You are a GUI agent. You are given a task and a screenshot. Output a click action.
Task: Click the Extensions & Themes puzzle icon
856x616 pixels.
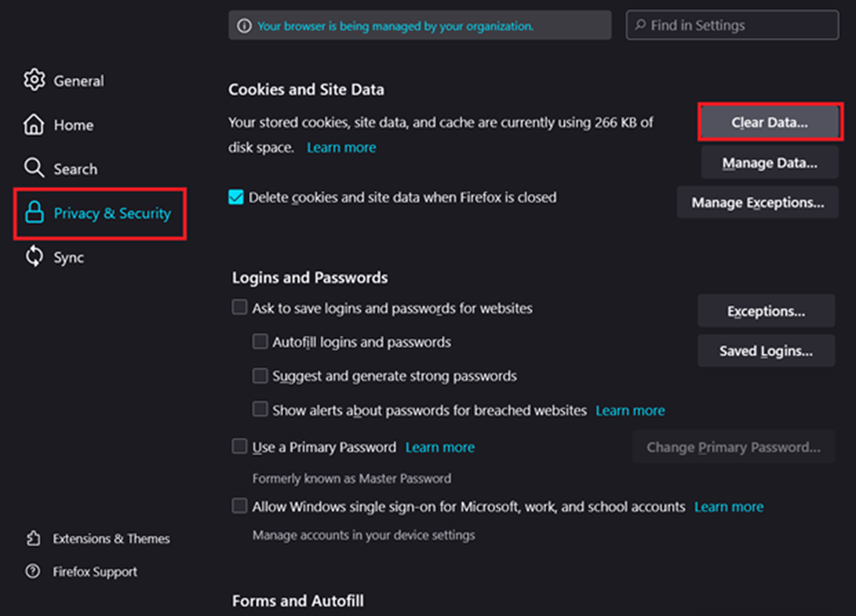pos(34,538)
